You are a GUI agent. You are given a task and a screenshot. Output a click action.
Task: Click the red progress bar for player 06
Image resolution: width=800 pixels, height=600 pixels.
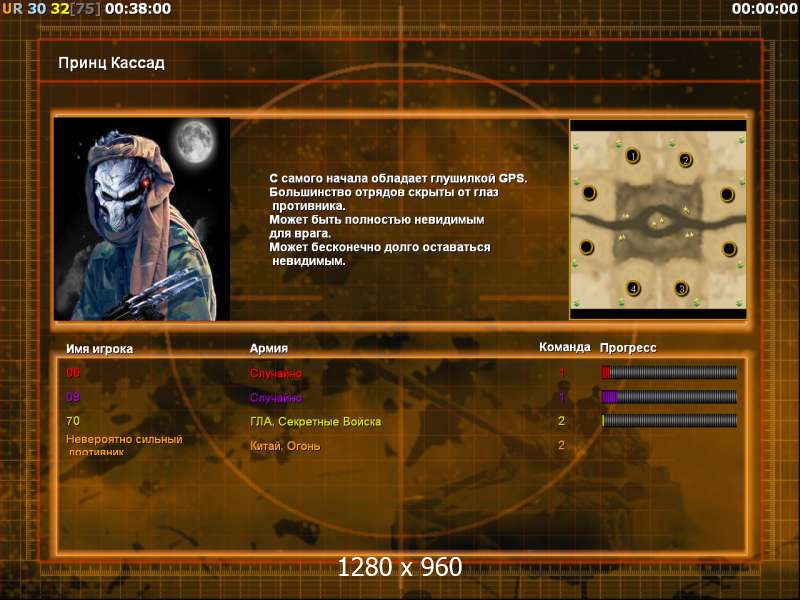669,372
